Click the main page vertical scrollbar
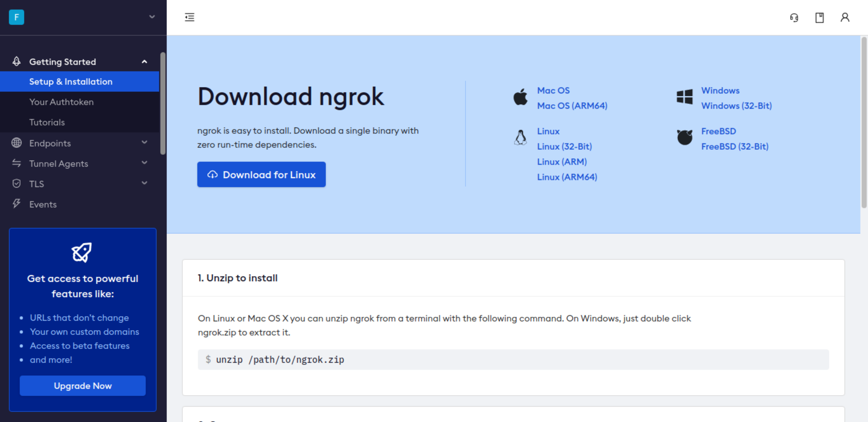 pos(864,123)
